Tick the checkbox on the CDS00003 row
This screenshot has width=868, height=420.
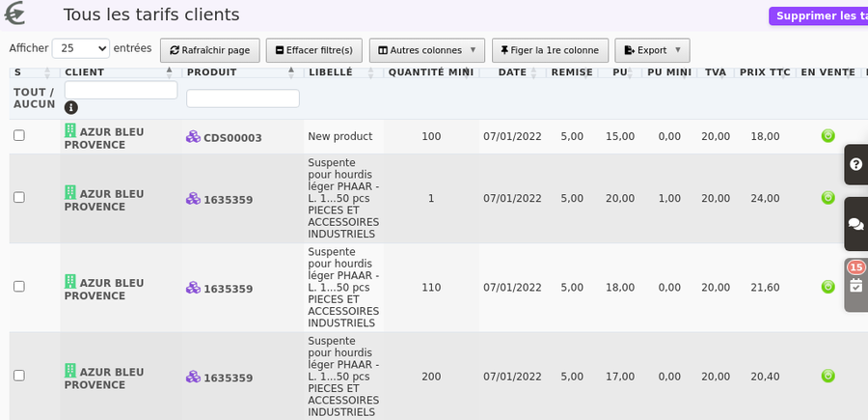click(x=19, y=135)
